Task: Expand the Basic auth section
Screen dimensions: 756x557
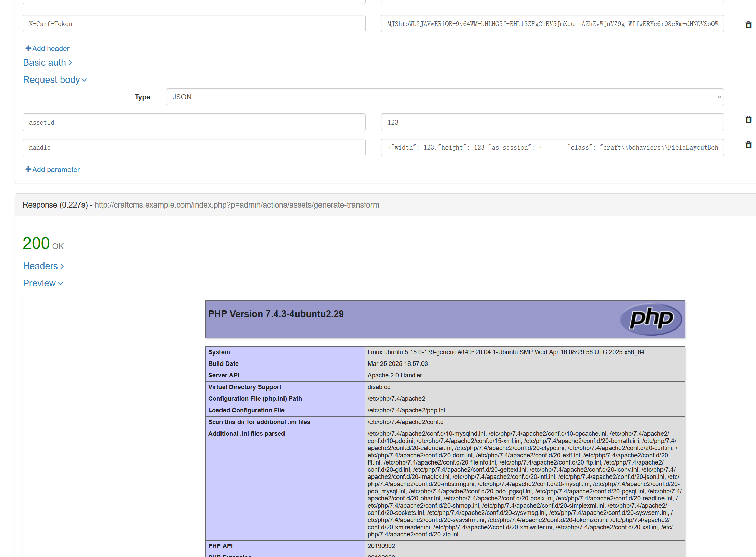Action: click(x=48, y=63)
